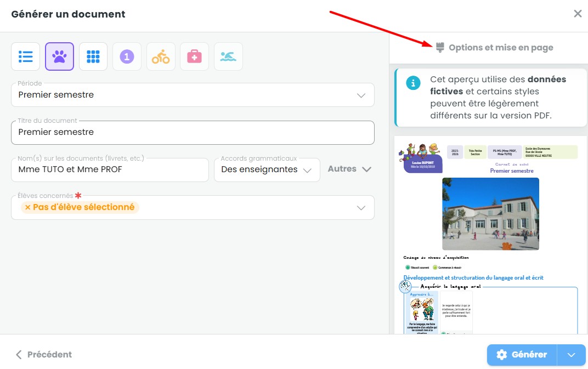Image resolution: width=588 pixels, height=369 pixels.
Task: Expand the Autres options
Action: [x=349, y=169]
